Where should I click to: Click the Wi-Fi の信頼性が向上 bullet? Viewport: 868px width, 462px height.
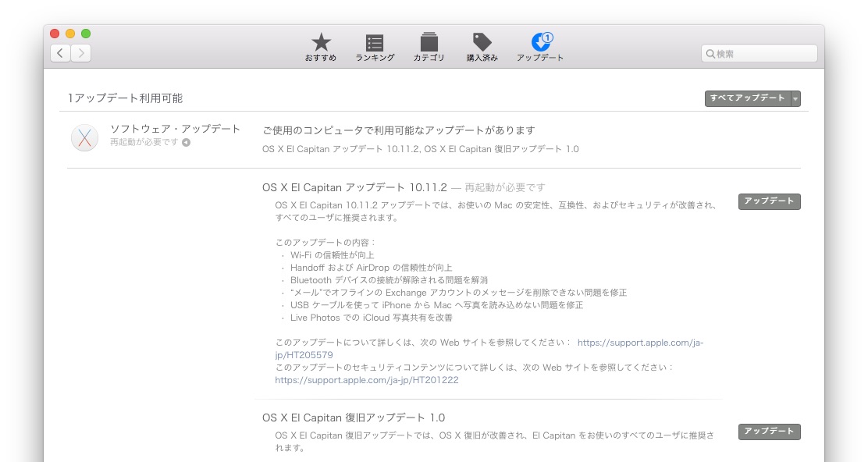333,255
